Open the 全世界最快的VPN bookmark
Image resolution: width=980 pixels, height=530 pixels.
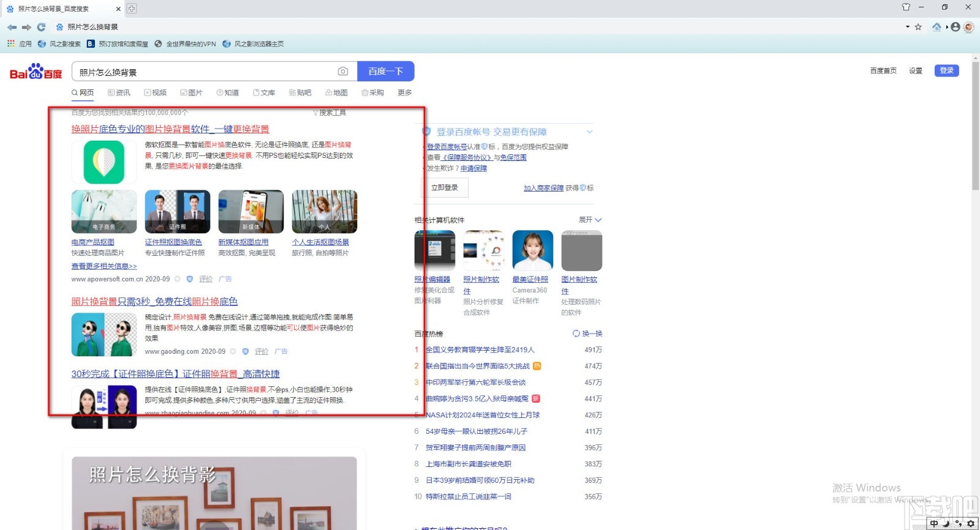[185, 44]
